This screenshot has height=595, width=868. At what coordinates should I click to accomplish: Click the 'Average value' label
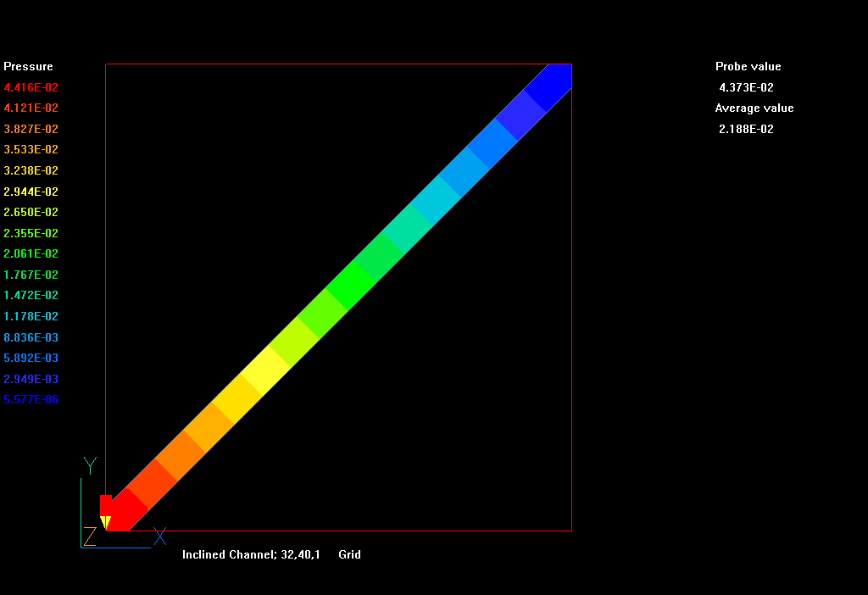pyautogui.click(x=754, y=108)
